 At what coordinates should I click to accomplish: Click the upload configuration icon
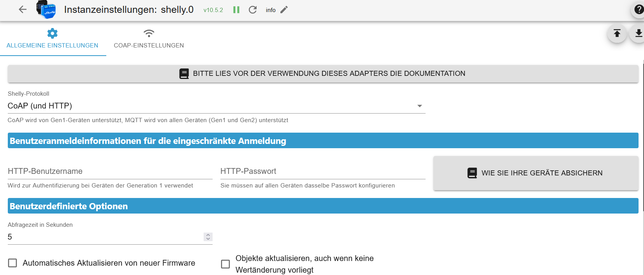[617, 33]
